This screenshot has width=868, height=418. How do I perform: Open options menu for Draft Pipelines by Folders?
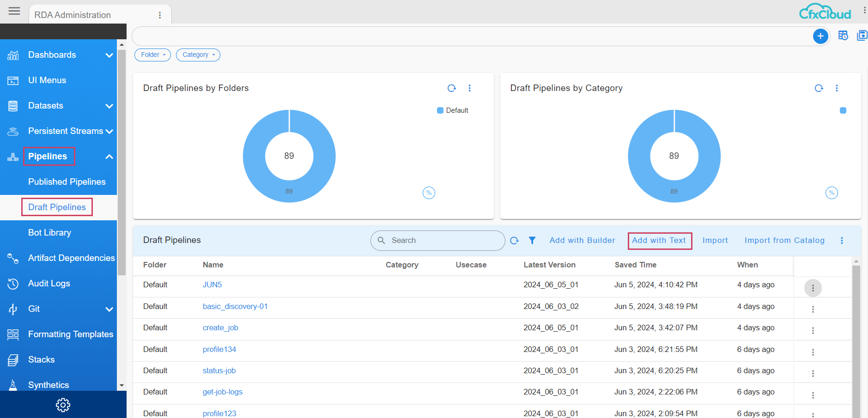(469, 88)
